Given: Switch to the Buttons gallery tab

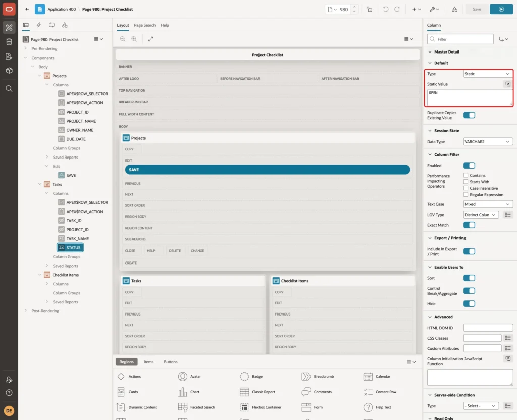Looking at the screenshot, I should 171,362.
